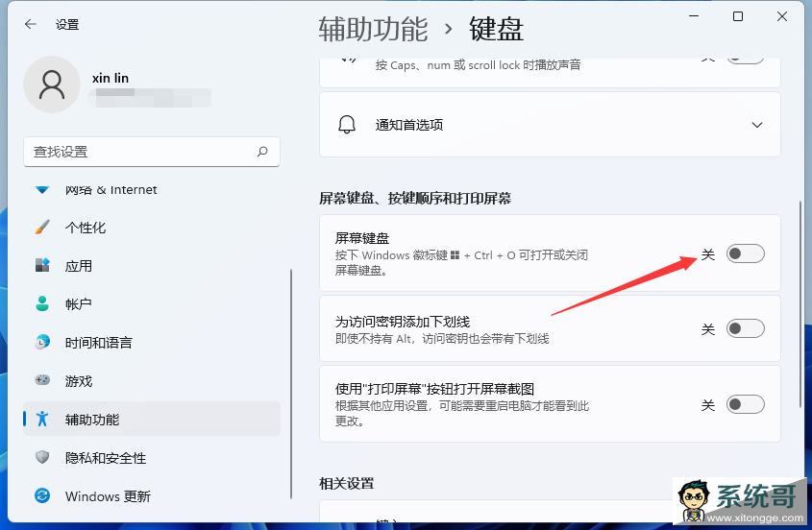
Task: Click the 通知首选项 bell icon
Action: 347,125
